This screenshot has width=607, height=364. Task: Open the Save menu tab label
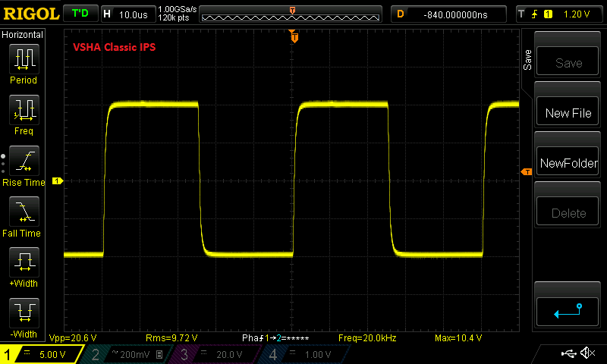(527, 60)
